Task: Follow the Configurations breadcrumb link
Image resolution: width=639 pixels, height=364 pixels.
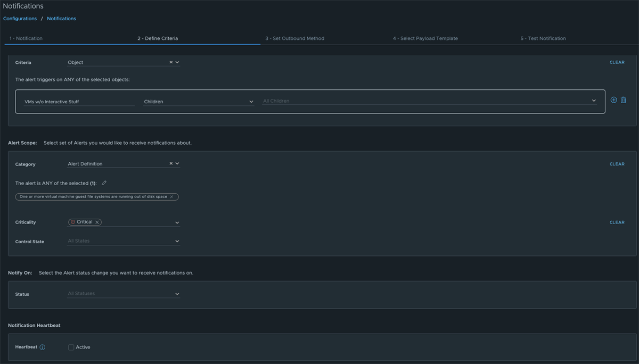Action: 20,19
